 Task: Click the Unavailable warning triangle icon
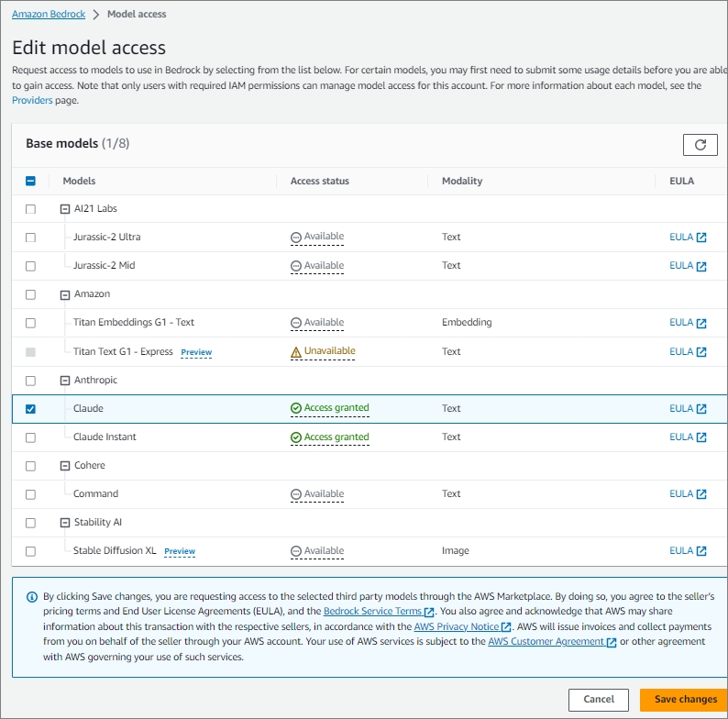pyautogui.click(x=296, y=352)
